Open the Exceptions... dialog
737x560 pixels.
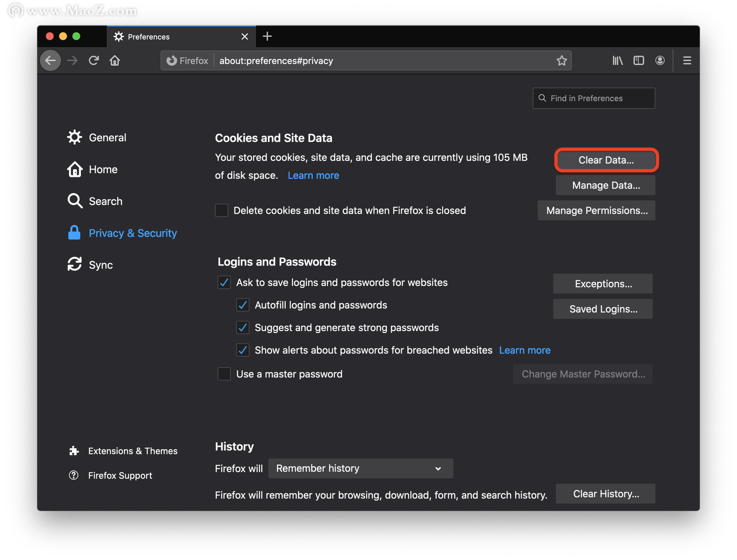(603, 284)
